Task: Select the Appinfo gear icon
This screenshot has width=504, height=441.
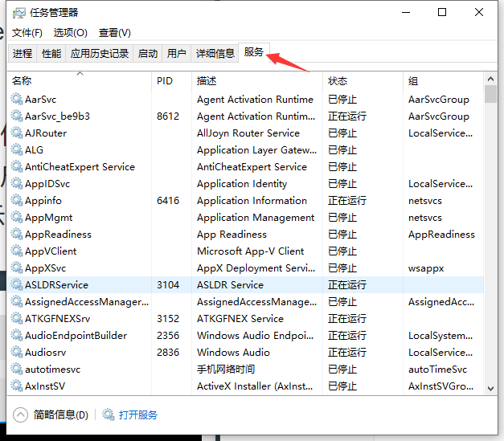Action: click(17, 200)
